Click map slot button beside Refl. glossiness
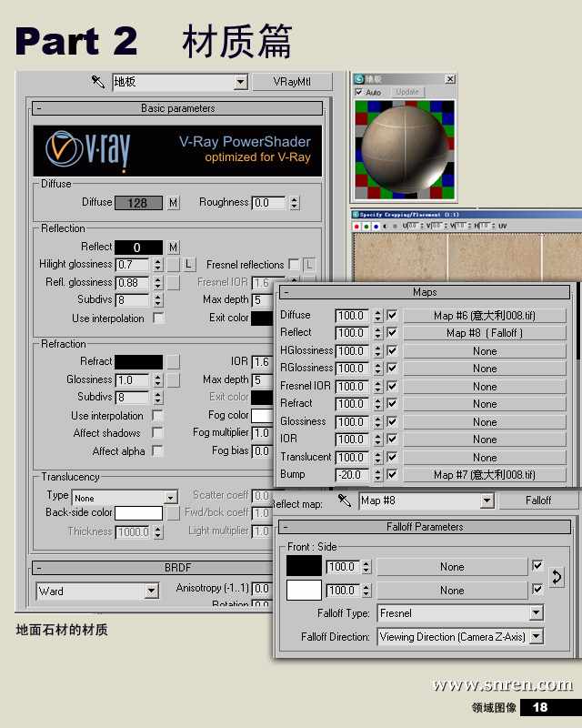Viewport: 582px width, 728px height. pos(173,283)
